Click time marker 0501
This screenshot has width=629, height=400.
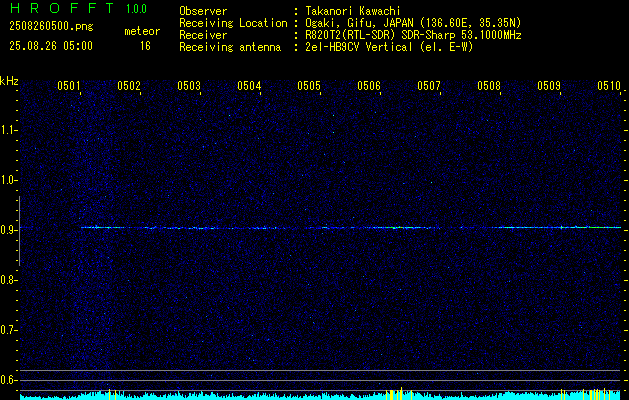(x=69, y=85)
